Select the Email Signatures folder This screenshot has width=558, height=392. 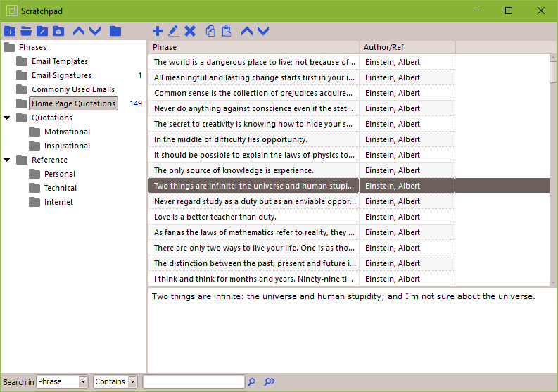tap(61, 75)
